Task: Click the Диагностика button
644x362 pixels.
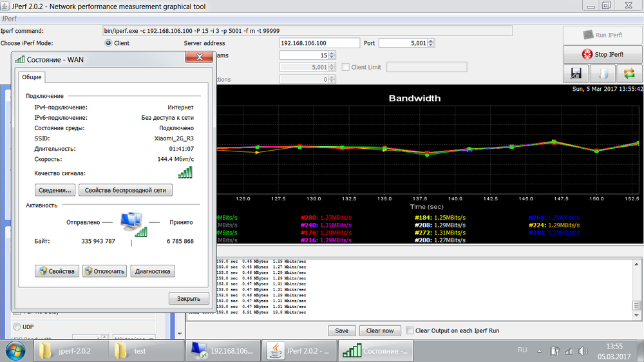Action: pyautogui.click(x=153, y=271)
